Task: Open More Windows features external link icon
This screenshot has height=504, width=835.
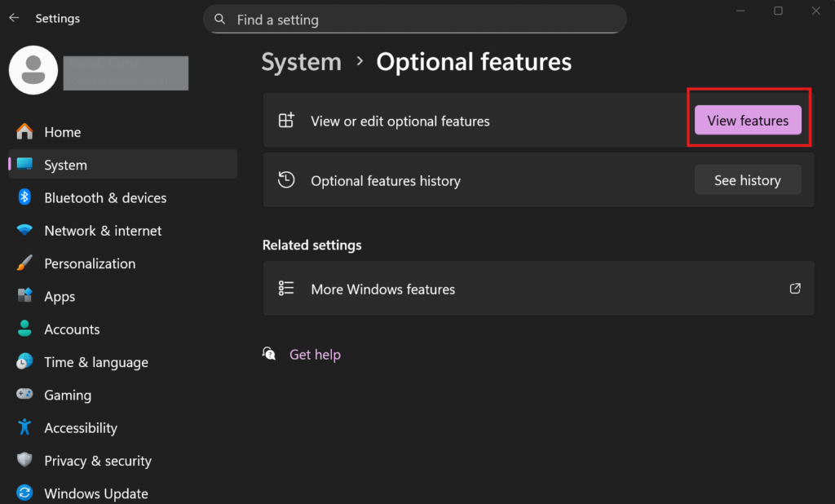Action: (795, 289)
